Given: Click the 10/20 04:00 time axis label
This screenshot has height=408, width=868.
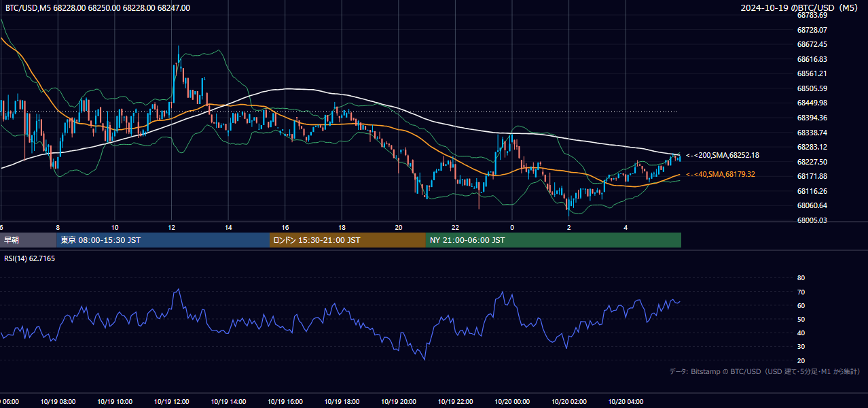Looking at the screenshot, I should pos(626,402).
